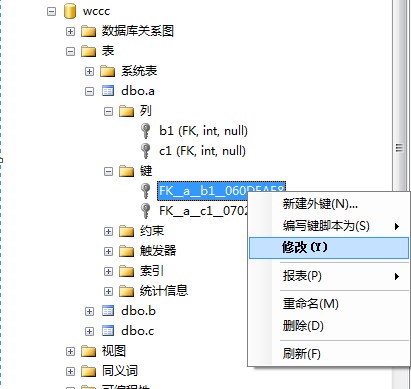This screenshot has height=389, width=411.
Task: Click the key icon beside c1 column
Action: [x=145, y=151]
